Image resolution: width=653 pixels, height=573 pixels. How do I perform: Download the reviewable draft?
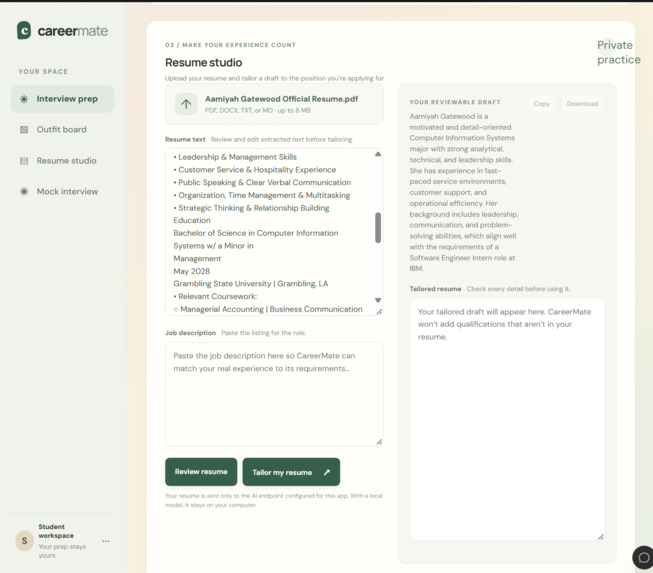pyautogui.click(x=582, y=104)
